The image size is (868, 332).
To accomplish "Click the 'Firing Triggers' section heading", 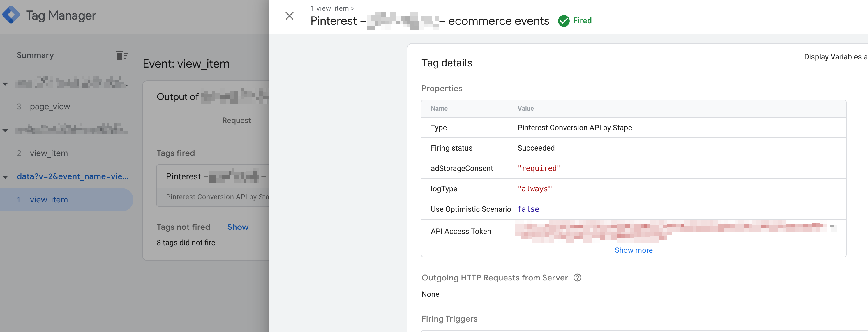I will (x=449, y=319).
